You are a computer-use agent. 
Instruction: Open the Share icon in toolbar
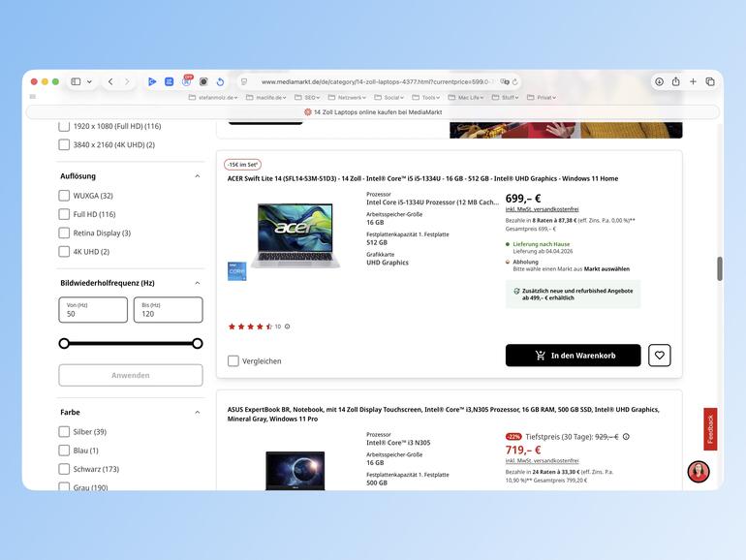[x=676, y=81]
